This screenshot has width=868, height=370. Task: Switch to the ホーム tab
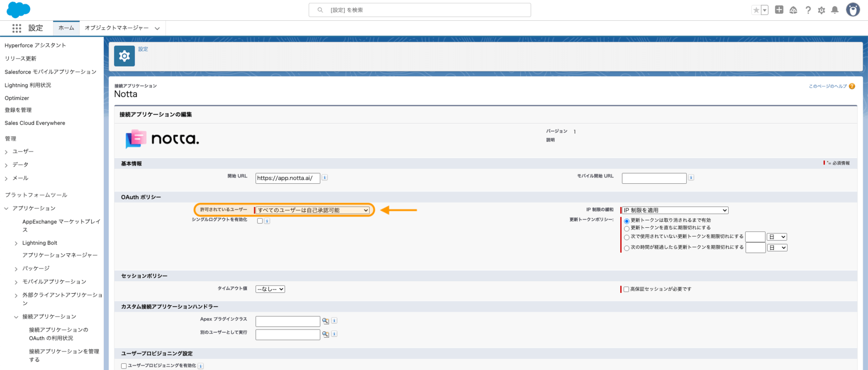click(x=66, y=28)
